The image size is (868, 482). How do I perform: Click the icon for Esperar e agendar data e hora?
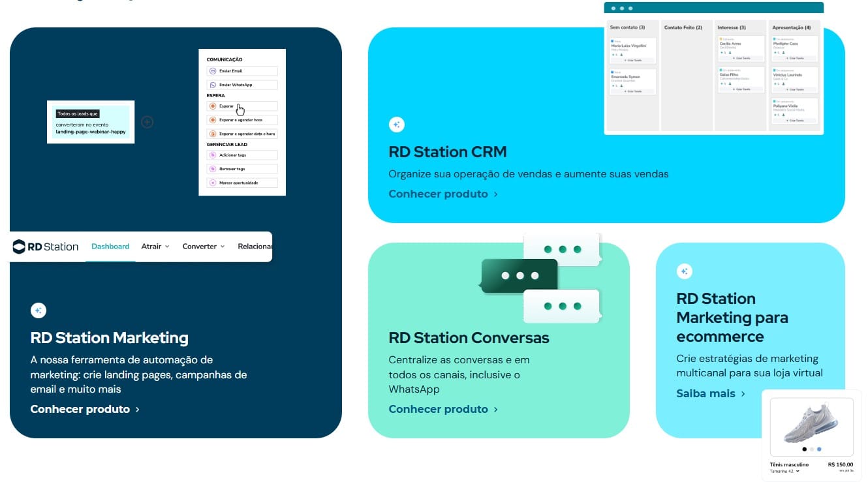[x=212, y=134]
